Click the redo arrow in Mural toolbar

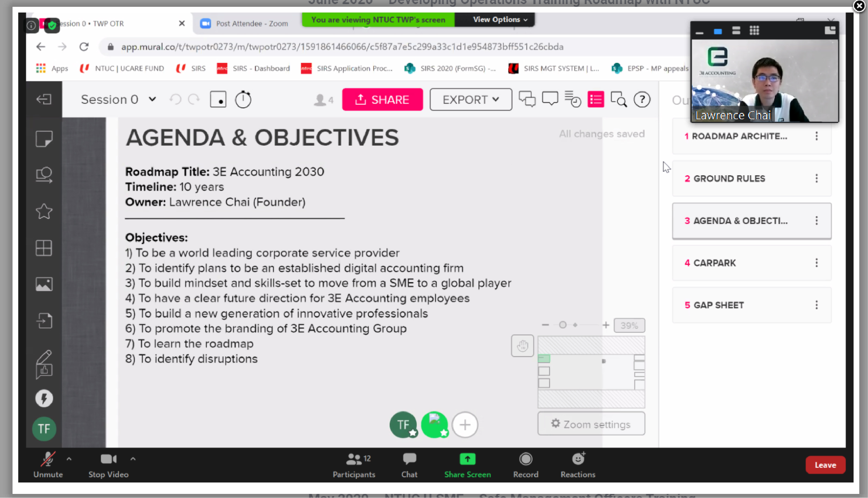pyautogui.click(x=194, y=100)
